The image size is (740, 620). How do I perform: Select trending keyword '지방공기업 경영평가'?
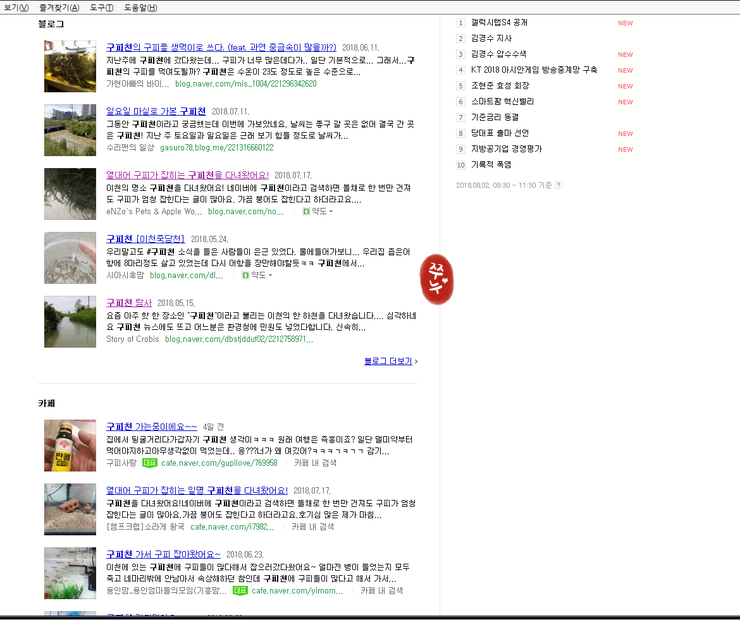[x=506, y=149]
